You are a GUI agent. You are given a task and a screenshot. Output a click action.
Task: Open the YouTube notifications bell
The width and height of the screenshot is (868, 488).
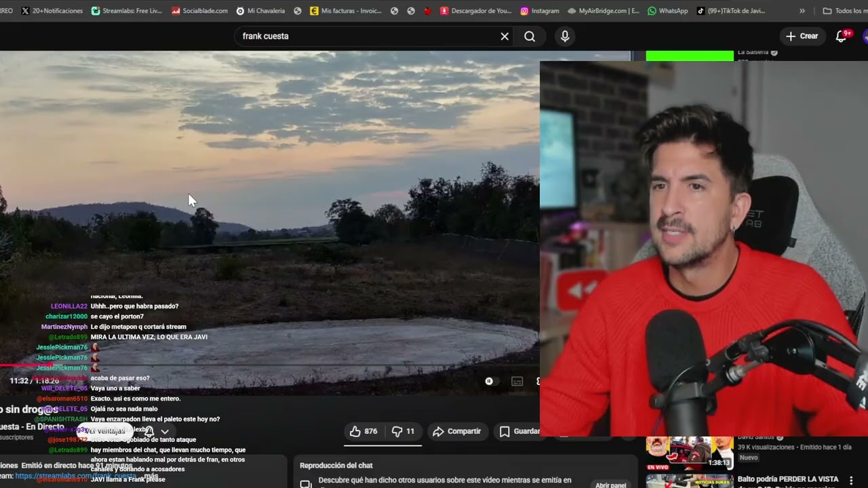[842, 36]
